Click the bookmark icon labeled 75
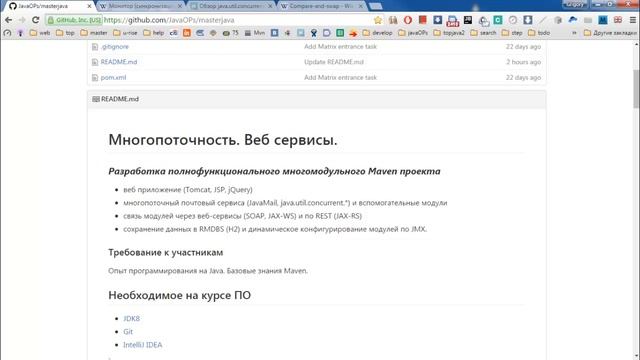The image size is (640, 360). tap(230, 33)
